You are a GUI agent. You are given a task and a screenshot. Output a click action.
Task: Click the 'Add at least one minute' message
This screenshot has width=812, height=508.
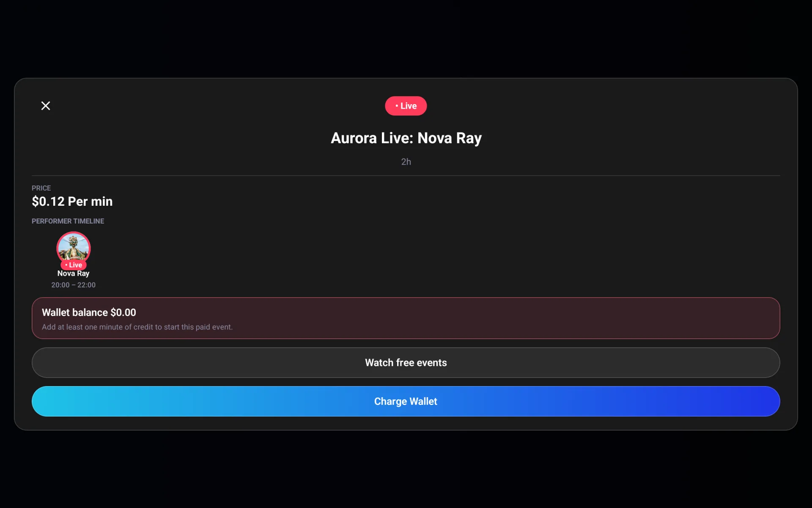pyautogui.click(x=137, y=327)
